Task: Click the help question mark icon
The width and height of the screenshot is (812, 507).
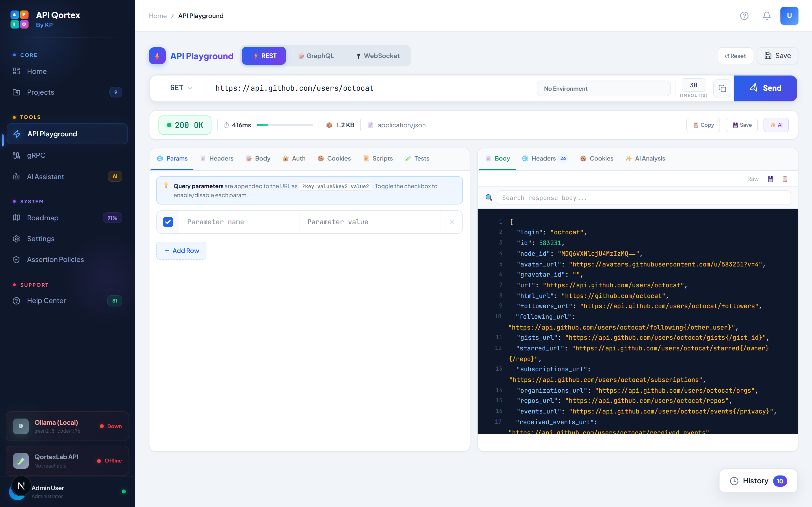Action: pos(744,16)
